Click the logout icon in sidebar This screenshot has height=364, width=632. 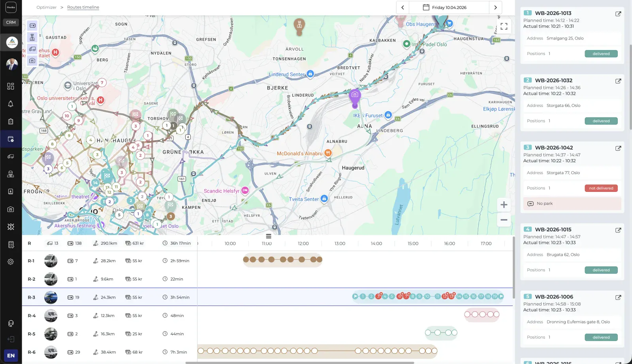tap(11, 339)
